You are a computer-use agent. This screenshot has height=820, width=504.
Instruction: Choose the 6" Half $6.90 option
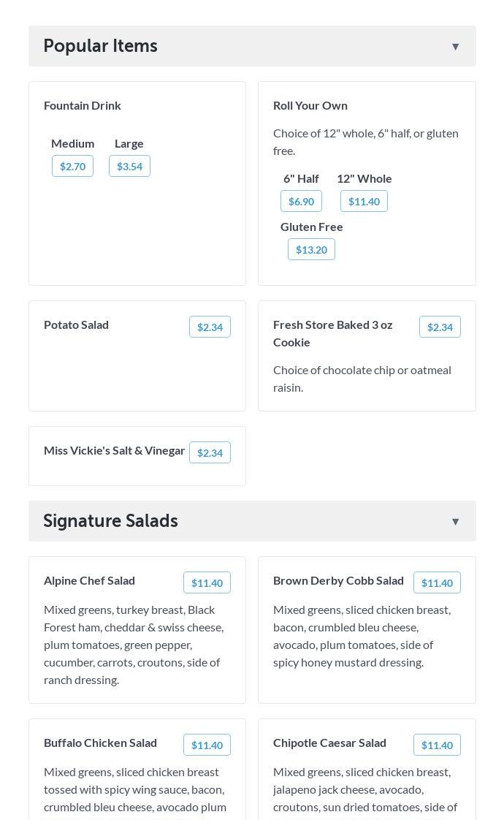coord(301,202)
